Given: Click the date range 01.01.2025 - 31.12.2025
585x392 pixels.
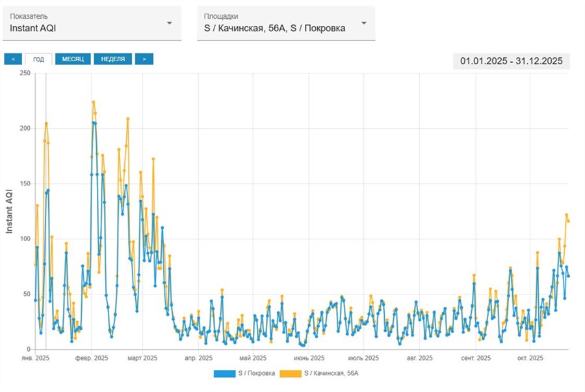Looking at the screenshot, I should tap(511, 61).
